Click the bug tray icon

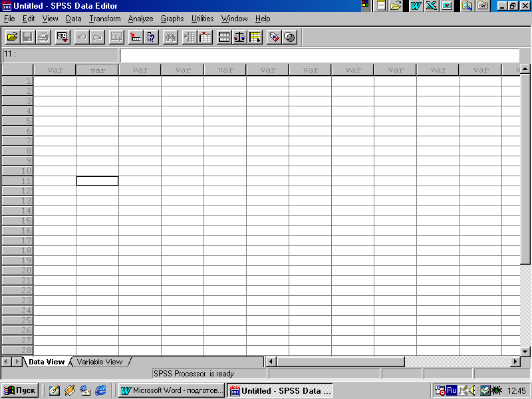(x=496, y=390)
